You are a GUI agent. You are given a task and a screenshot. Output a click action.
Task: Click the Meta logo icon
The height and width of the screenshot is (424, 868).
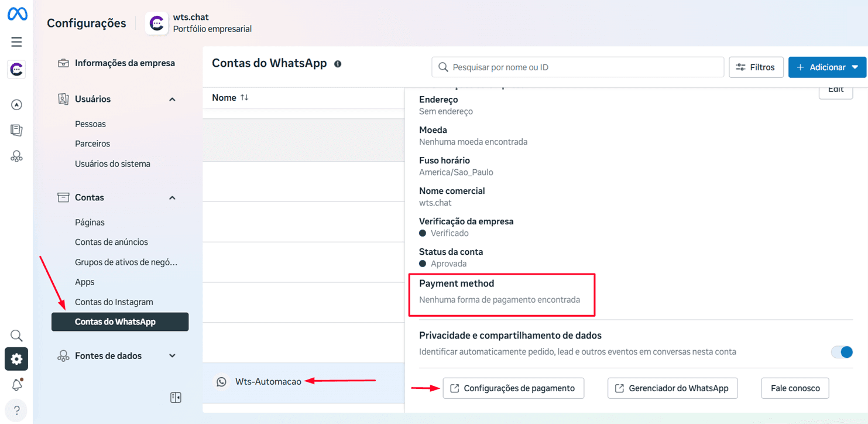click(17, 14)
